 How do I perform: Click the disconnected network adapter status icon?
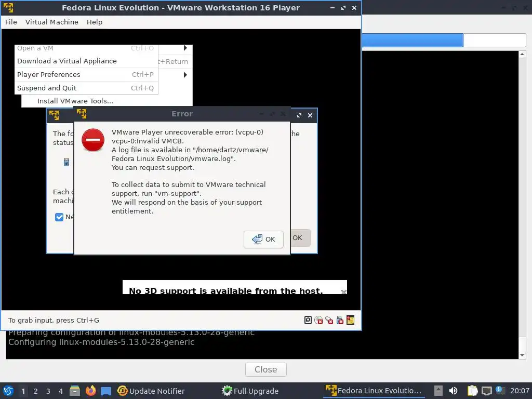pos(329,320)
